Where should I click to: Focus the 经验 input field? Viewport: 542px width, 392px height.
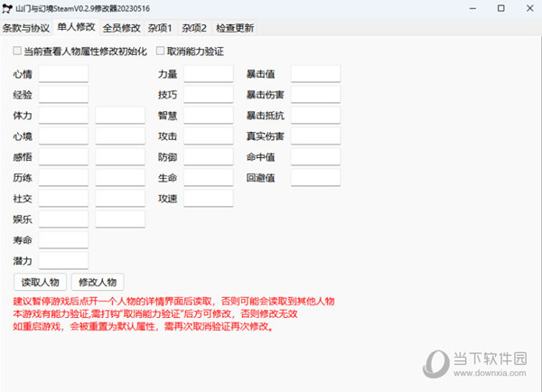[63, 94]
